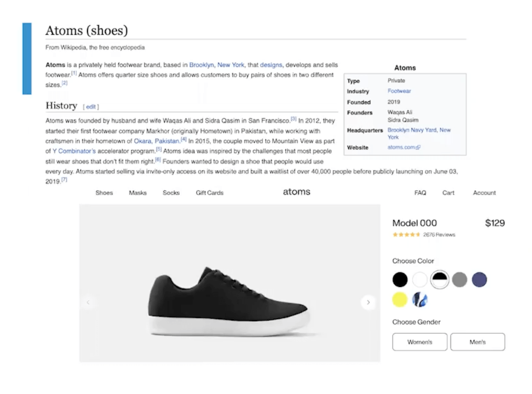Open the Masks menu item
The width and height of the screenshot is (532, 394).
click(138, 193)
